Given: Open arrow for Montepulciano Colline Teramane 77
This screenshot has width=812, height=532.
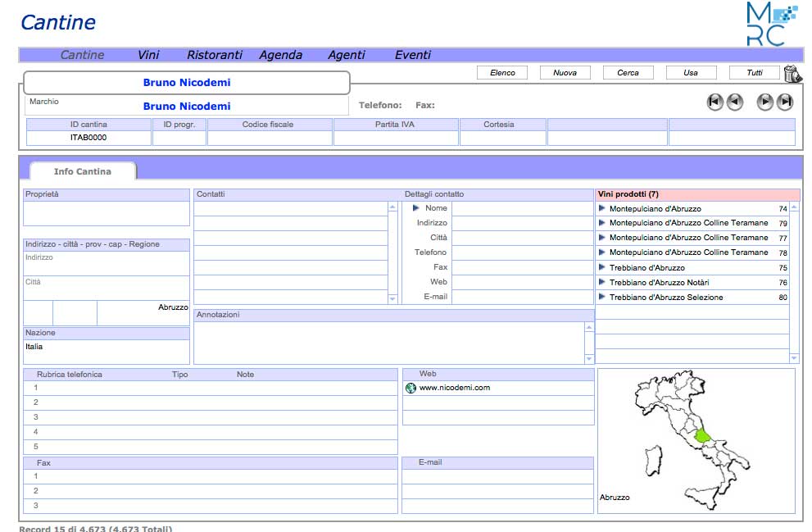Looking at the screenshot, I should click(601, 237).
